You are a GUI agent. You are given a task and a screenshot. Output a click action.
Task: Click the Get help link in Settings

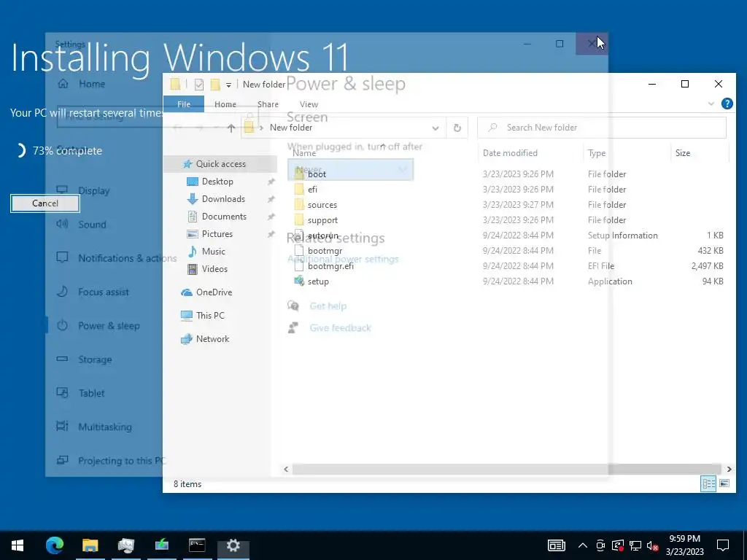point(328,306)
